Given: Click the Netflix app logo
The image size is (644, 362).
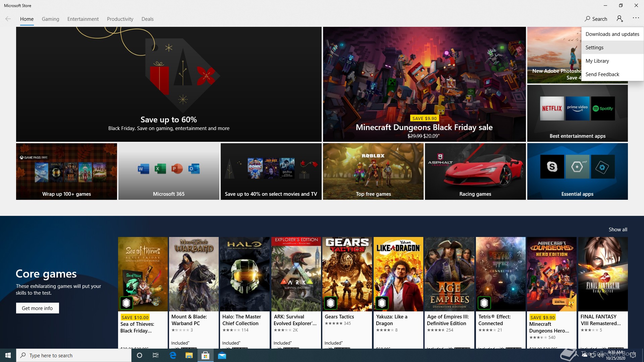Looking at the screenshot, I should tap(552, 109).
